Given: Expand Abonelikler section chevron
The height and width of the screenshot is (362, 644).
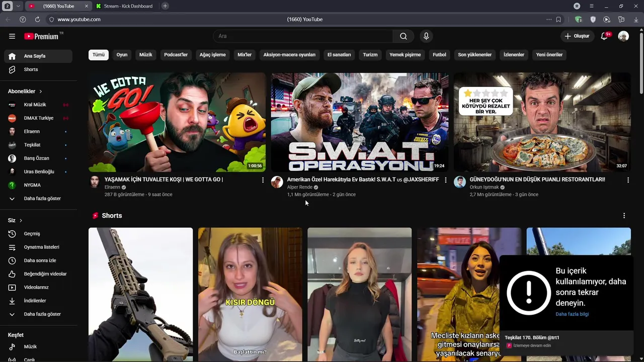Looking at the screenshot, I should [x=40, y=92].
